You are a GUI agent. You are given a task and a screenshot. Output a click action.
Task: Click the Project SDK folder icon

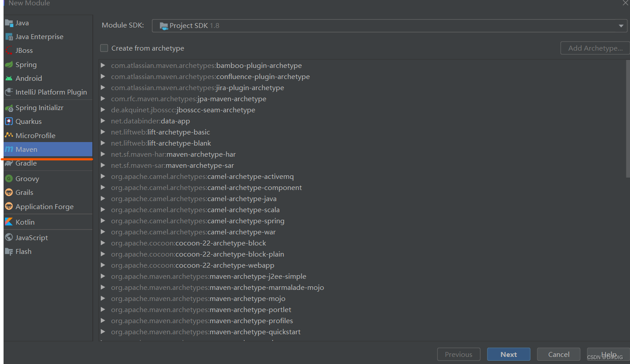[x=164, y=26]
